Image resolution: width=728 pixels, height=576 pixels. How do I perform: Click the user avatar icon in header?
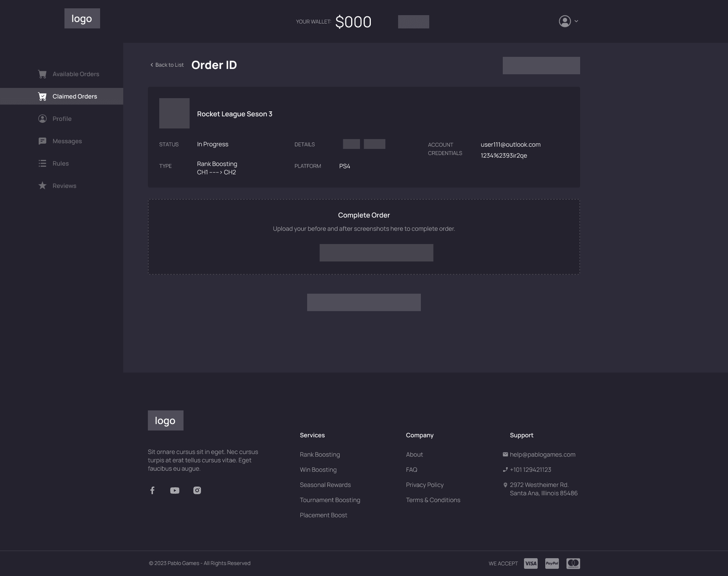(x=565, y=21)
